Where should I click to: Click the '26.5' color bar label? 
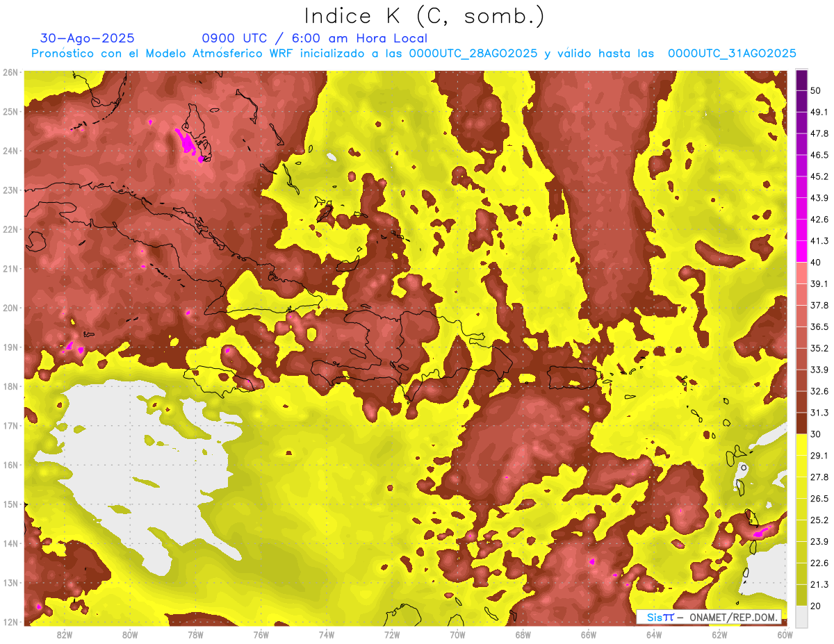(x=819, y=499)
